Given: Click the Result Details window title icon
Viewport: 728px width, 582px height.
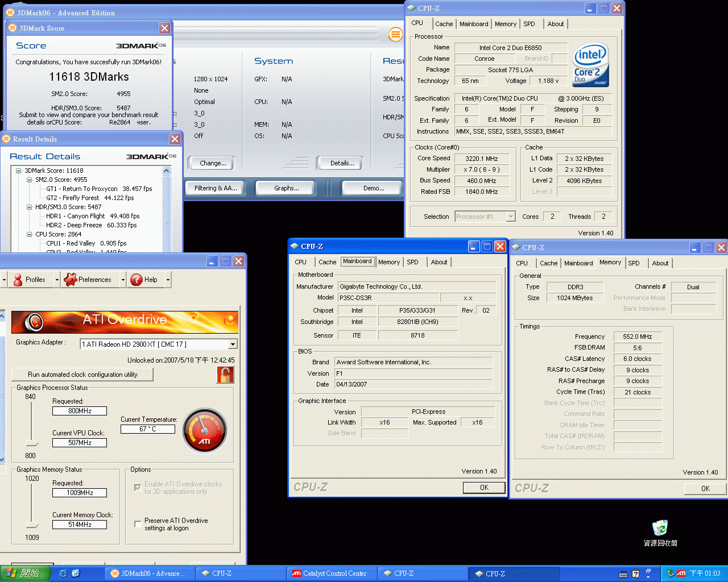Looking at the screenshot, I should click(6, 139).
